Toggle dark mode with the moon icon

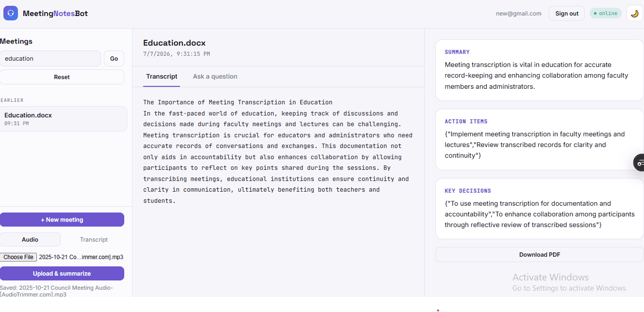pyautogui.click(x=634, y=14)
